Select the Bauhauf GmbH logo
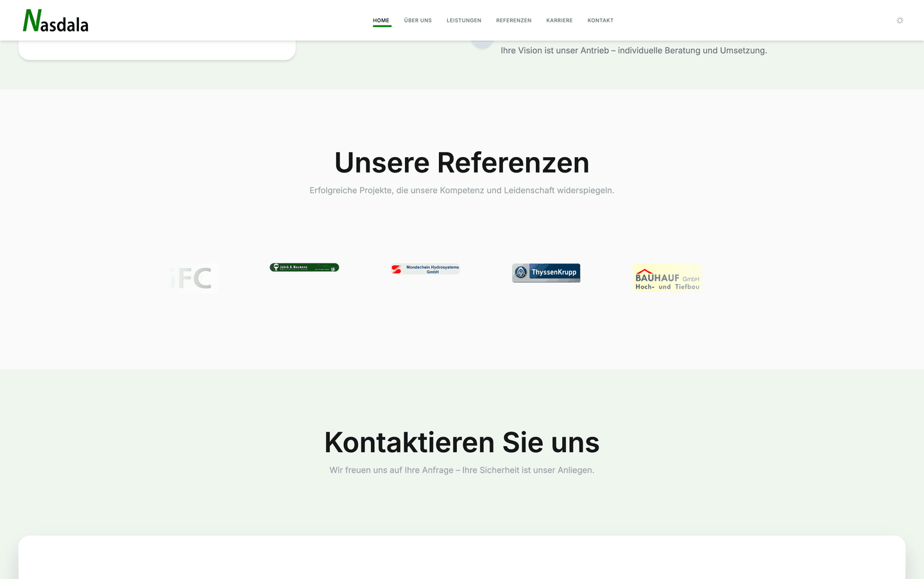Screen dimensions: 924x579 (x=667, y=278)
